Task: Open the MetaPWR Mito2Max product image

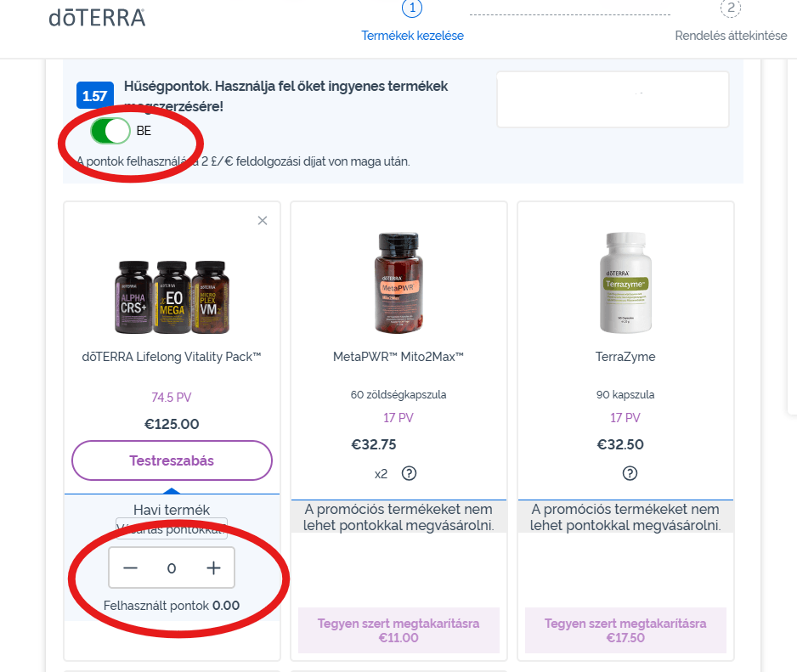Action: [x=398, y=282]
